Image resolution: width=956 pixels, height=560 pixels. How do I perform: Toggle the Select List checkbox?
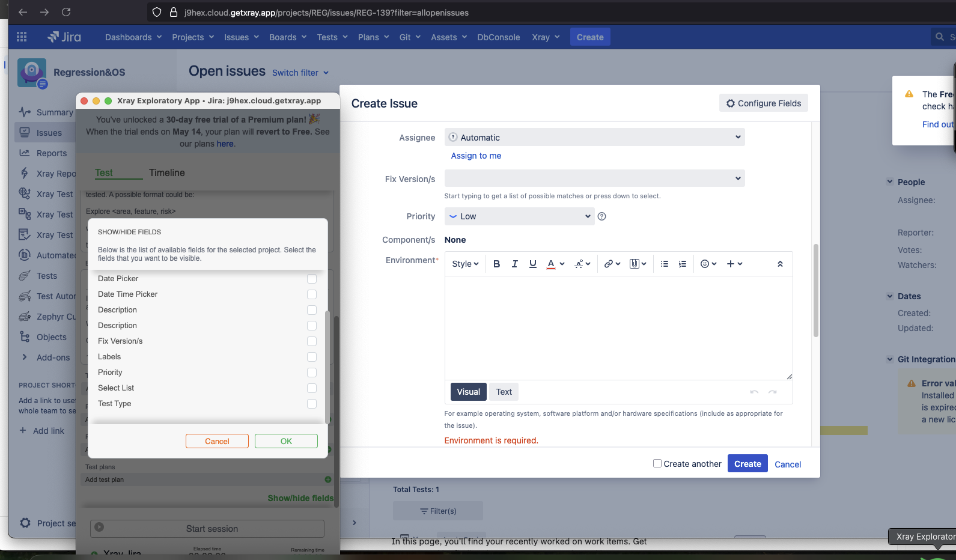point(312,388)
